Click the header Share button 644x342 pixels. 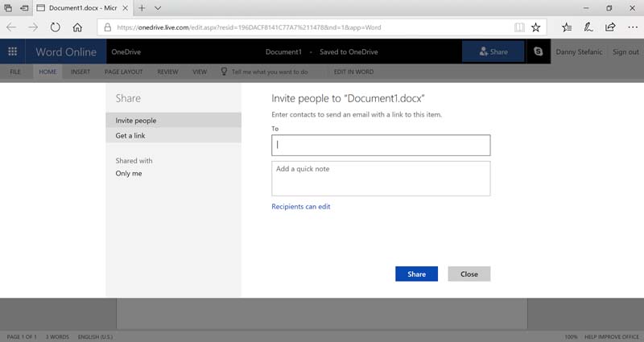tap(493, 52)
